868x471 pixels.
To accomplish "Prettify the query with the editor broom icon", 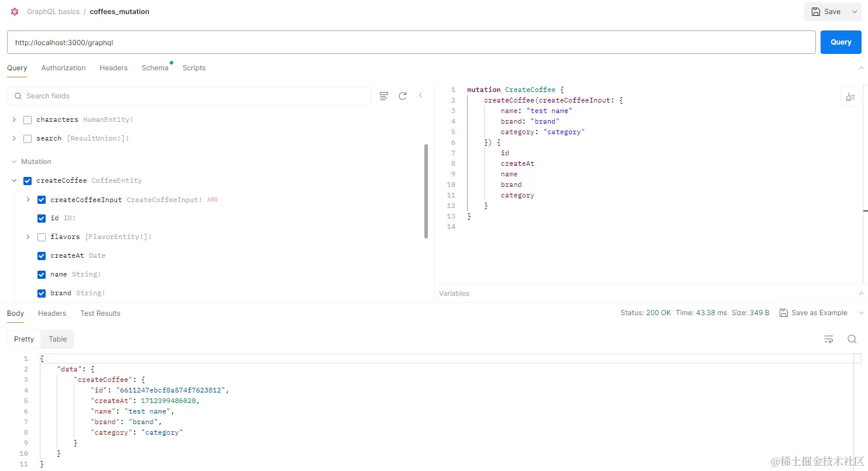I will point(850,97).
